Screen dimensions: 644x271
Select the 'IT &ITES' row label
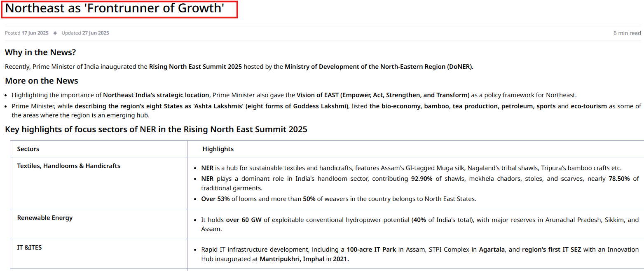(29, 248)
